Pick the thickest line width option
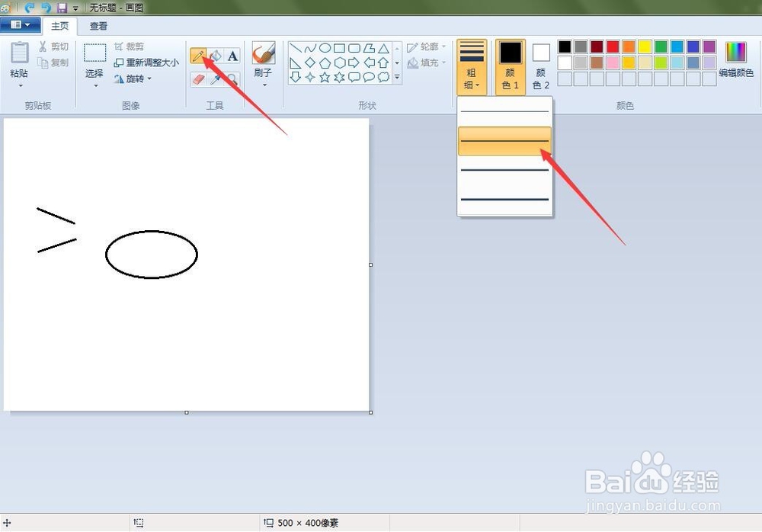Image resolution: width=762 pixels, height=532 pixels. [504, 200]
